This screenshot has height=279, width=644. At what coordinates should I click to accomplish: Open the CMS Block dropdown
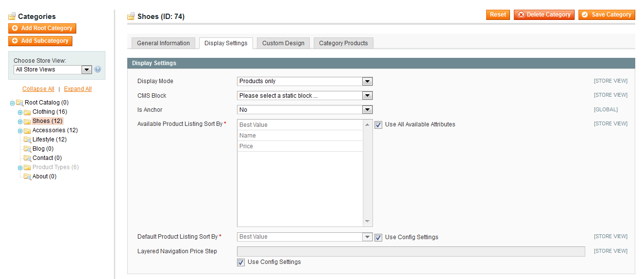click(x=305, y=95)
